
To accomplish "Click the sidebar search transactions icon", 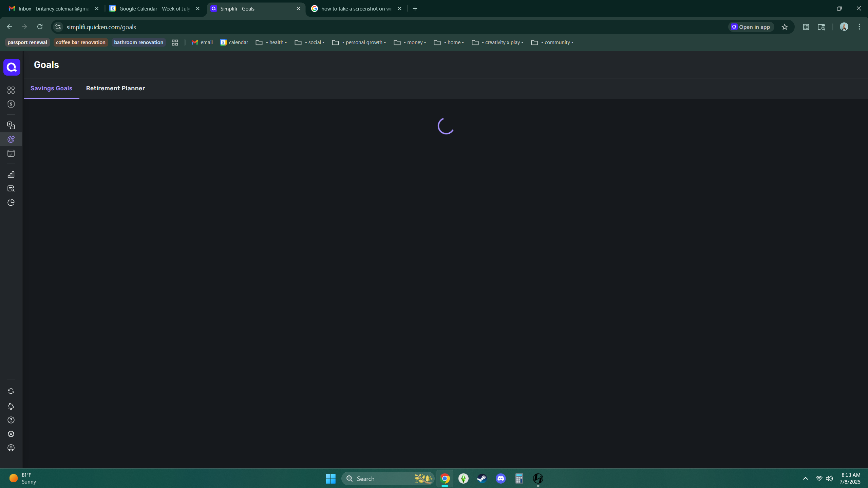I will click(11, 189).
